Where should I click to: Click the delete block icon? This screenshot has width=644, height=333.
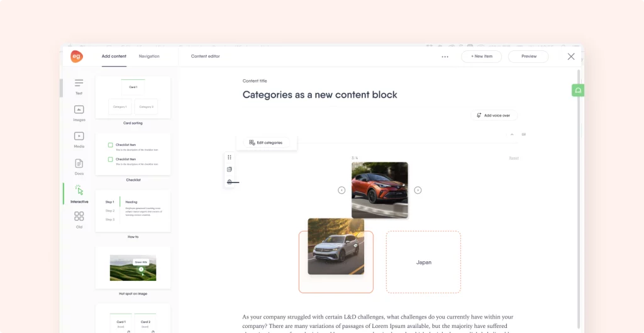230,182
